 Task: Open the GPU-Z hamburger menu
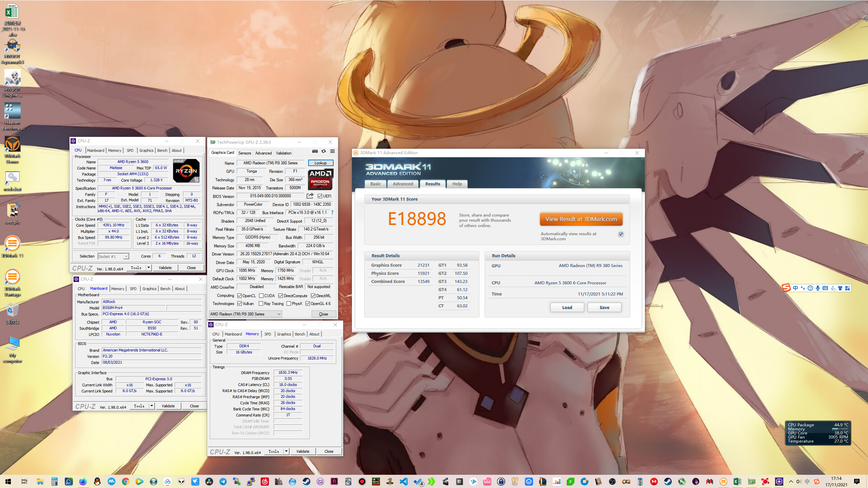(332, 151)
